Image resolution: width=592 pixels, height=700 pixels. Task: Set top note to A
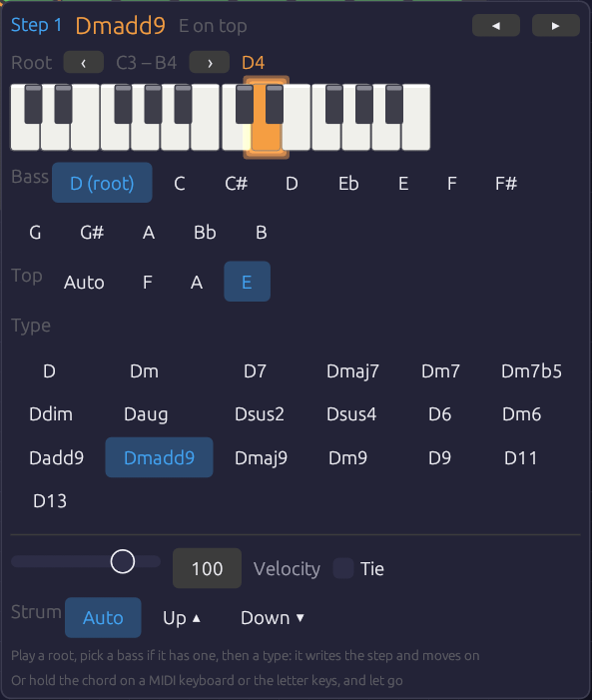pos(197,282)
